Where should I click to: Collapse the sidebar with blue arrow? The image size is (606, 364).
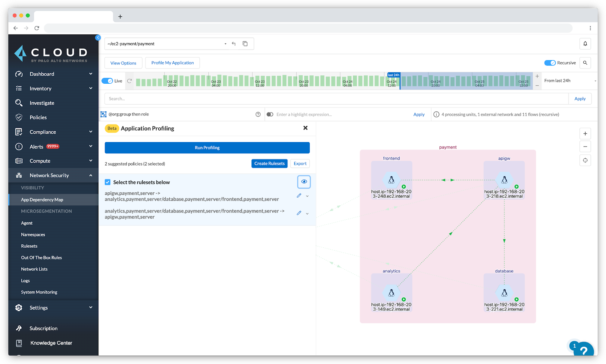pos(98,37)
